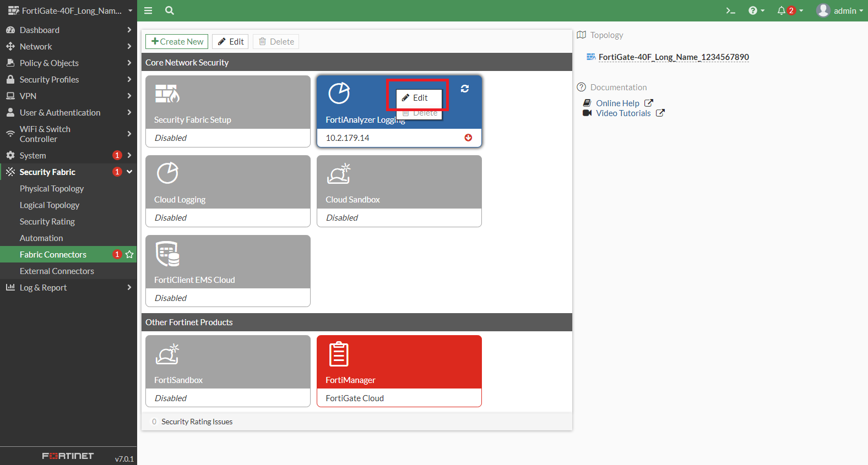This screenshot has height=465, width=868.
Task: Click the Security Rating Issues footer
Action: 357,422
